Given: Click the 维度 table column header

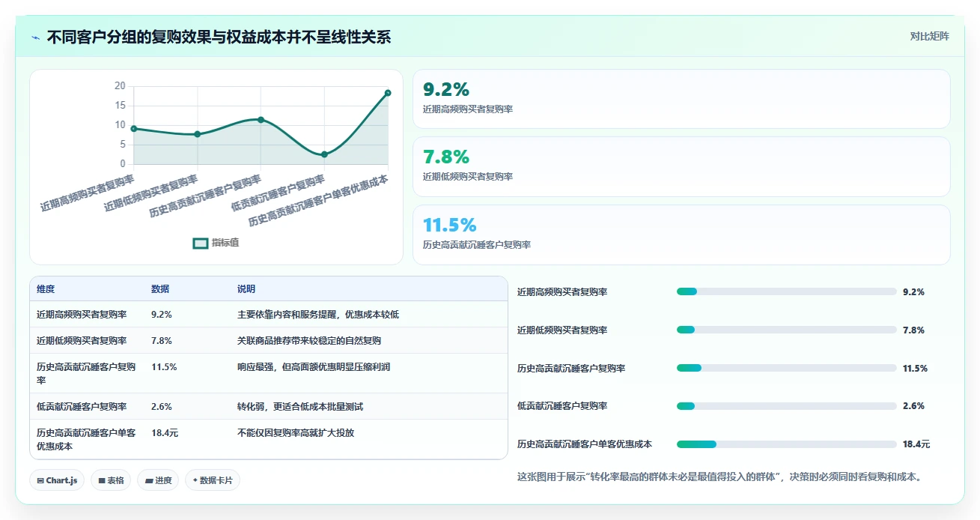Looking at the screenshot, I should (46, 289).
